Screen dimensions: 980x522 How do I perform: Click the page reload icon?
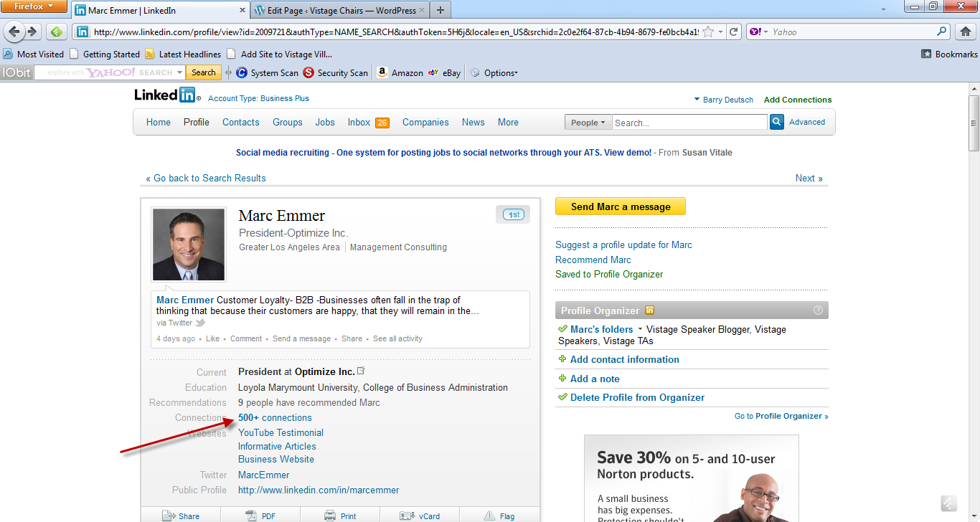pyautogui.click(x=733, y=32)
